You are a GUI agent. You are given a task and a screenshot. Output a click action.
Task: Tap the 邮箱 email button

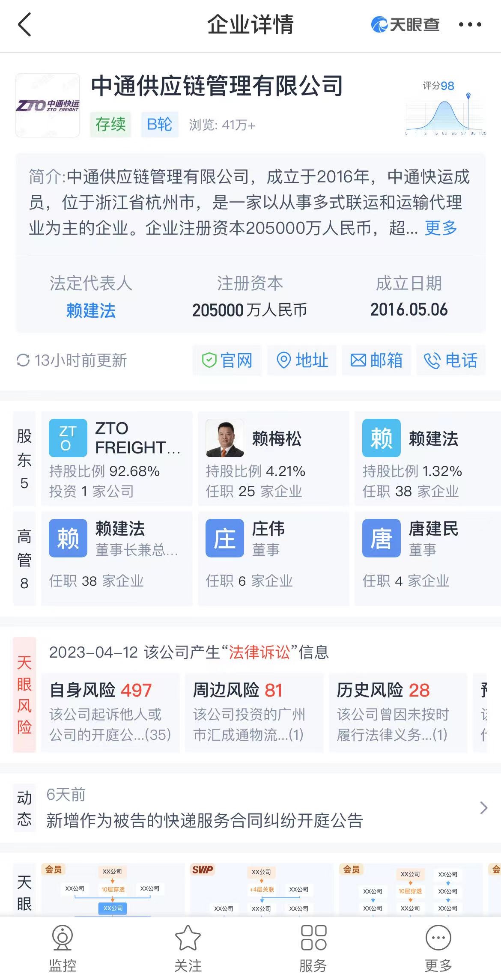(376, 360)
